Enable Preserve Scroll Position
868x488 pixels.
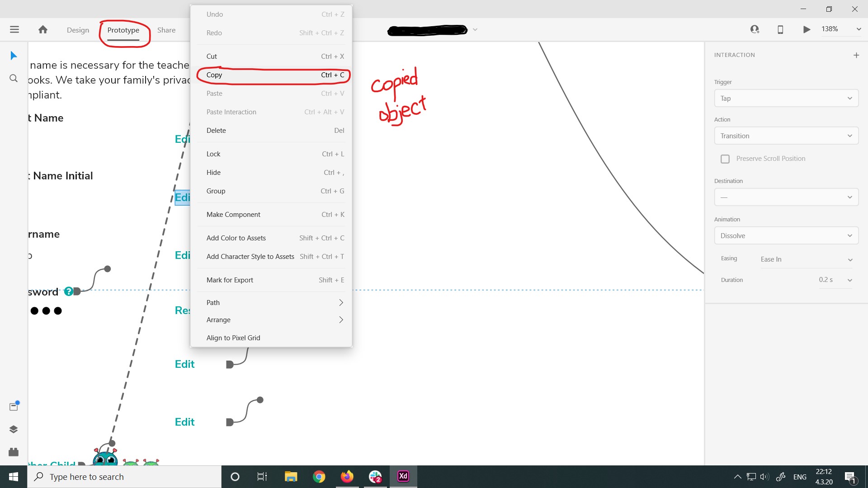(726, 159)
